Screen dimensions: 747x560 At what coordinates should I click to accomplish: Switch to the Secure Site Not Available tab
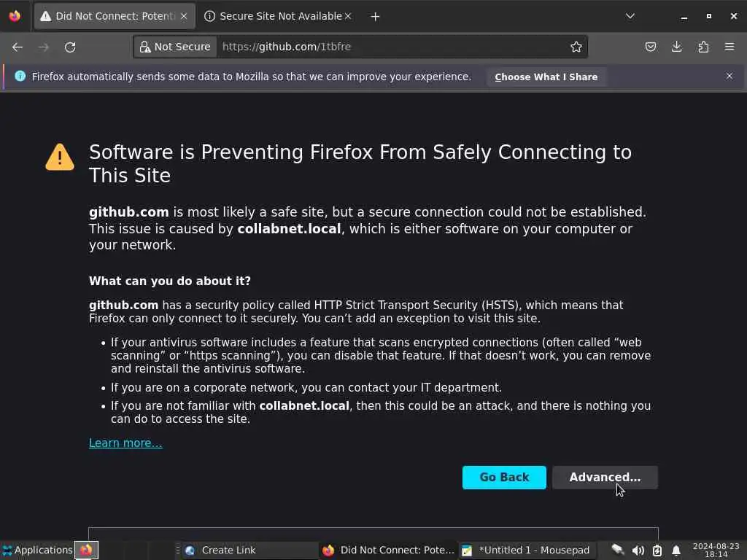click(x=277, y=16)
